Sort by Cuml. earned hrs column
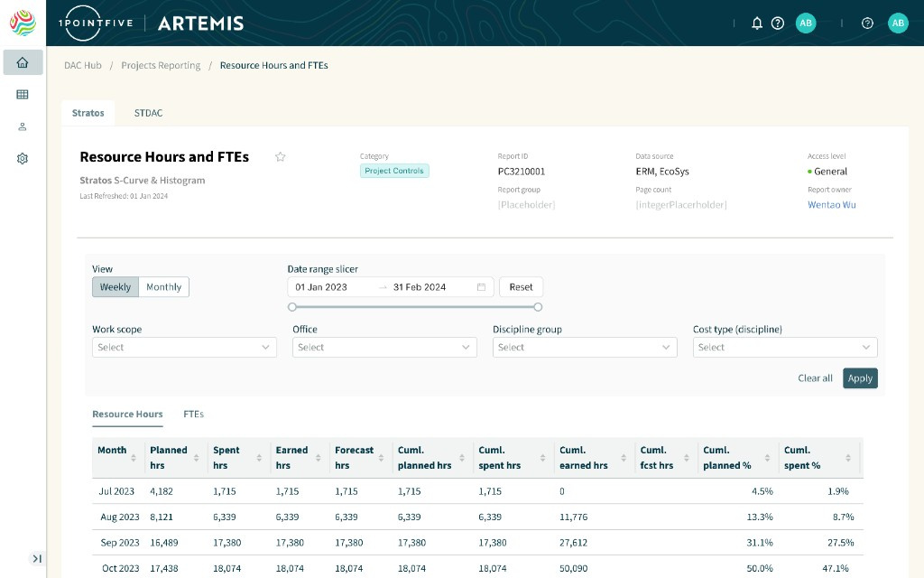This screenshot has height=578, width=924. [x=624, y=458]
